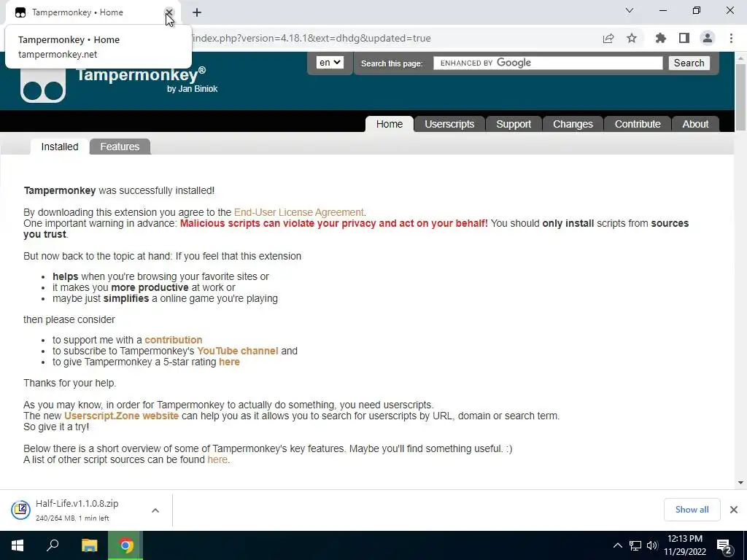Click the 'by Jan Biniok' text
747x560 pixels.
click(192, 88)
